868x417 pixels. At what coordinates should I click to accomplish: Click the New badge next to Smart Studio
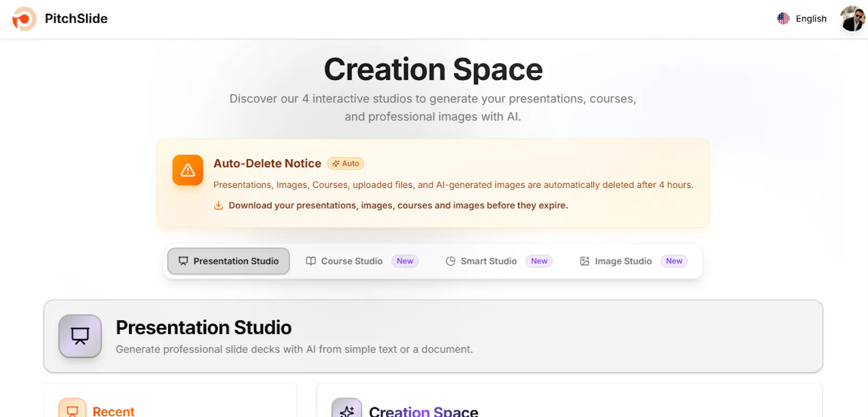539,261
